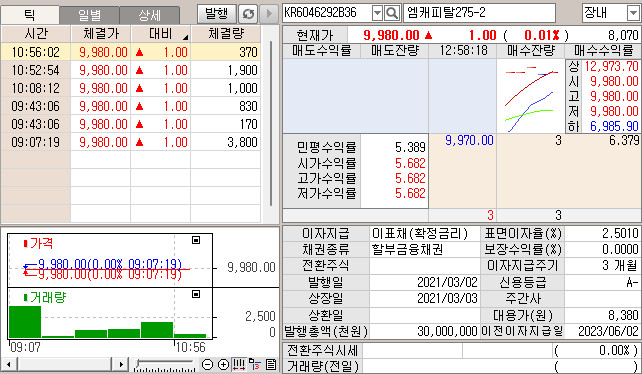The height and width of the screenshot is (374, 642).
Task: Click the 대용가 value 8,380
Action: [x=624, y=315]
